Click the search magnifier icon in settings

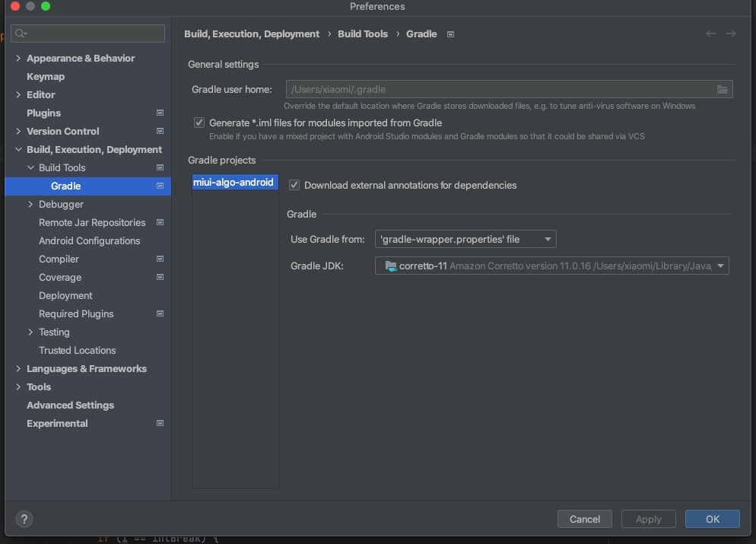pyautogui.click(x=20, y=33)
